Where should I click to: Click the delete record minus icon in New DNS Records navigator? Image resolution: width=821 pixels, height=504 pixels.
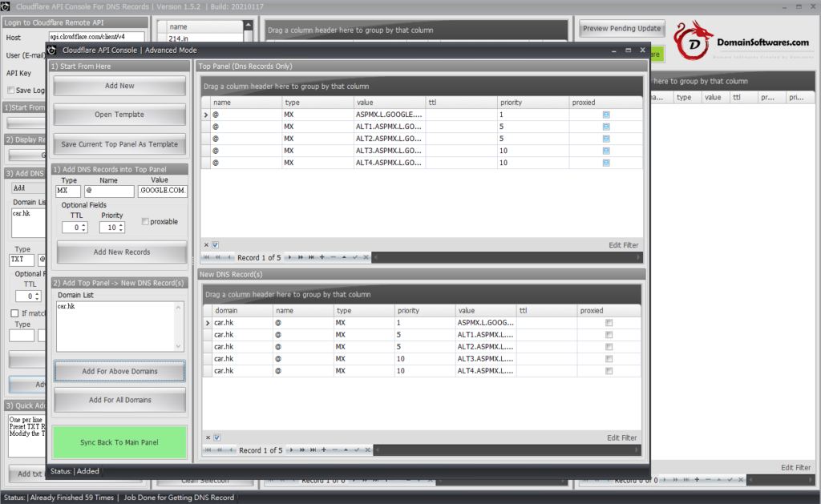(333, 450)
